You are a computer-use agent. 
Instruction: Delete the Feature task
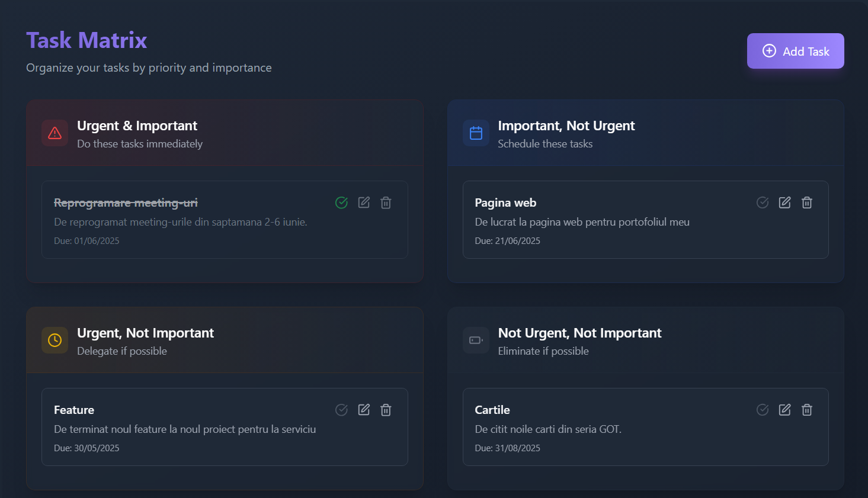pyautogui.click(x=386, y=410)
